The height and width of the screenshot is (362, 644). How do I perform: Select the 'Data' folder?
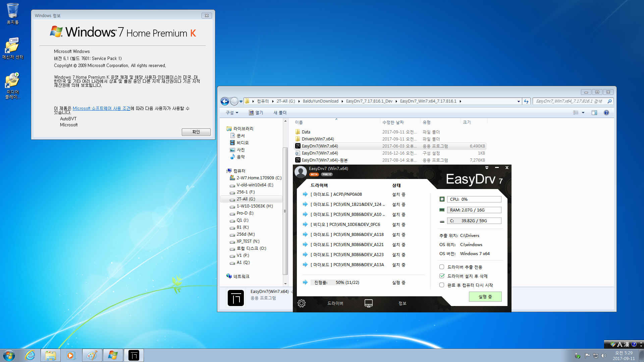coord(306,132)
